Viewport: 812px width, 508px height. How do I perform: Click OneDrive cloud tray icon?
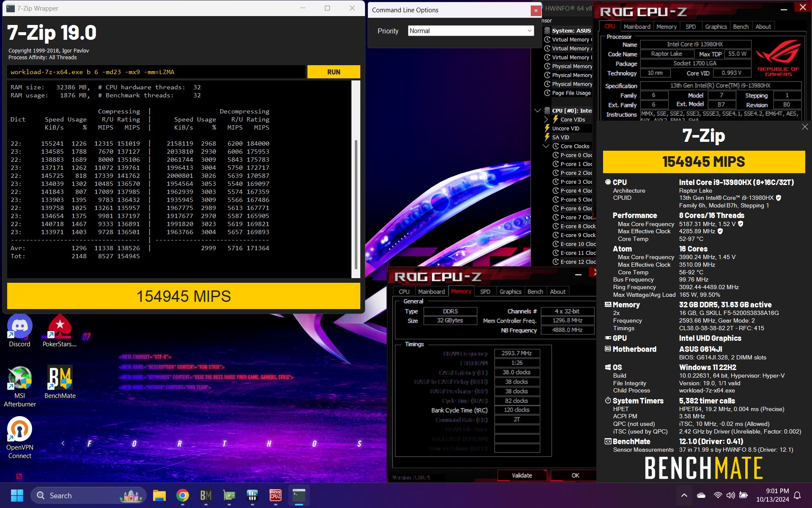[x=701, y=495]
